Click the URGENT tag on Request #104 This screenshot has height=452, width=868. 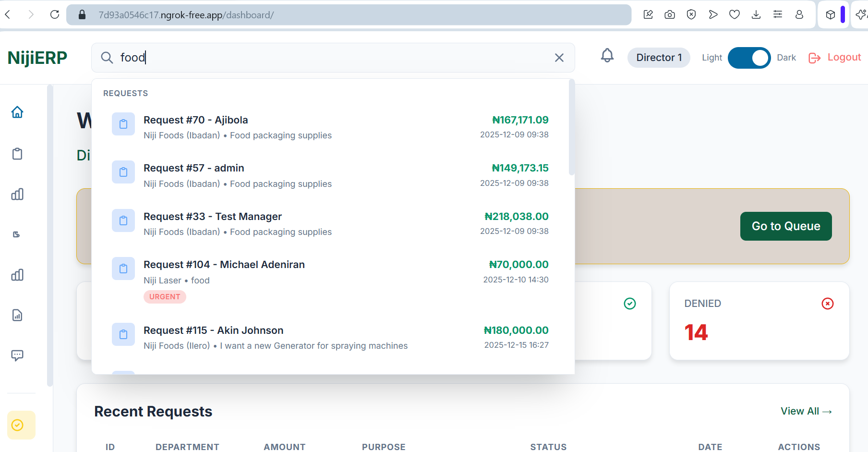pos(165,297)
